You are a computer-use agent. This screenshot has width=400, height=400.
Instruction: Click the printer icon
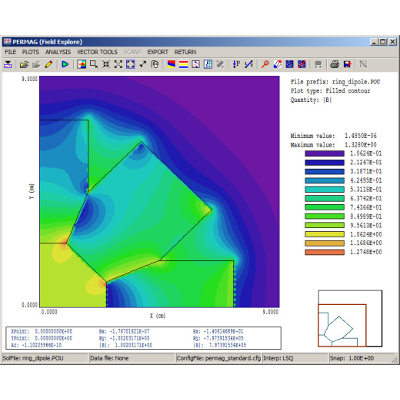point(335,64)
